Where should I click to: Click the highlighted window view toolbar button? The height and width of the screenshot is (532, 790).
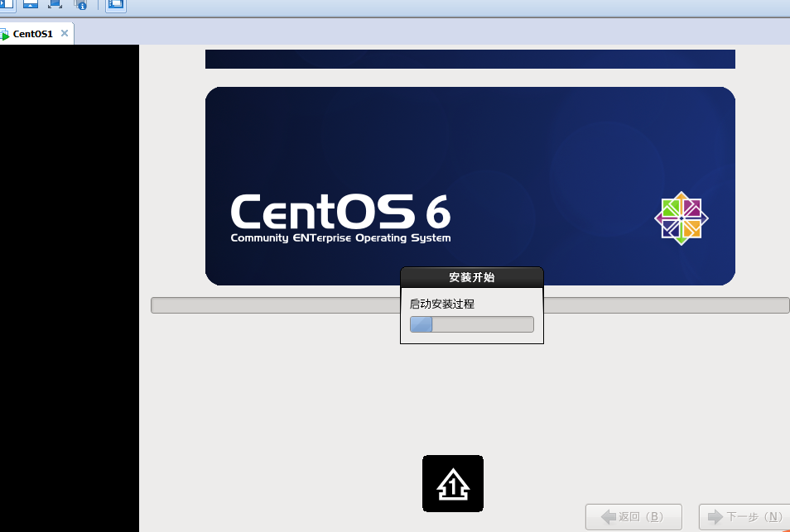(116, 4)
